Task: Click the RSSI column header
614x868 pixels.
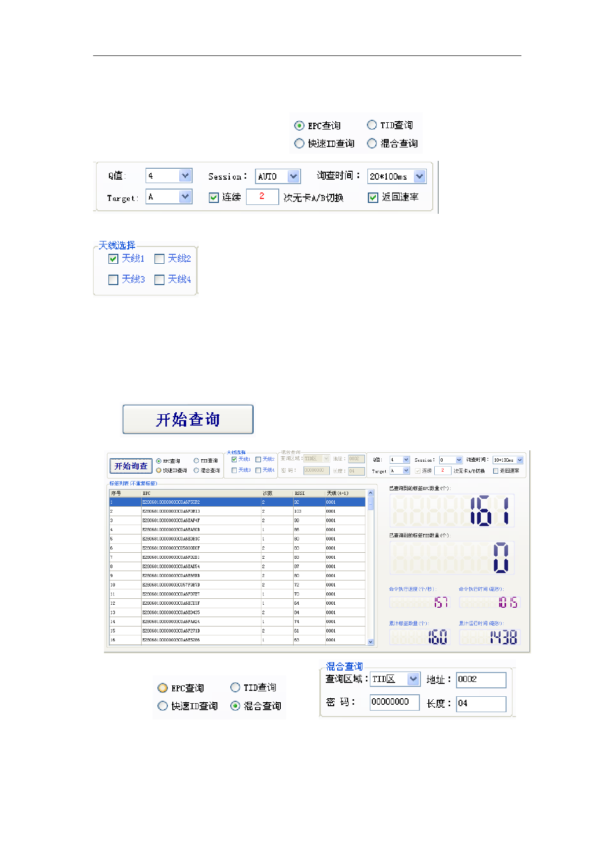Action: (308, 493)
